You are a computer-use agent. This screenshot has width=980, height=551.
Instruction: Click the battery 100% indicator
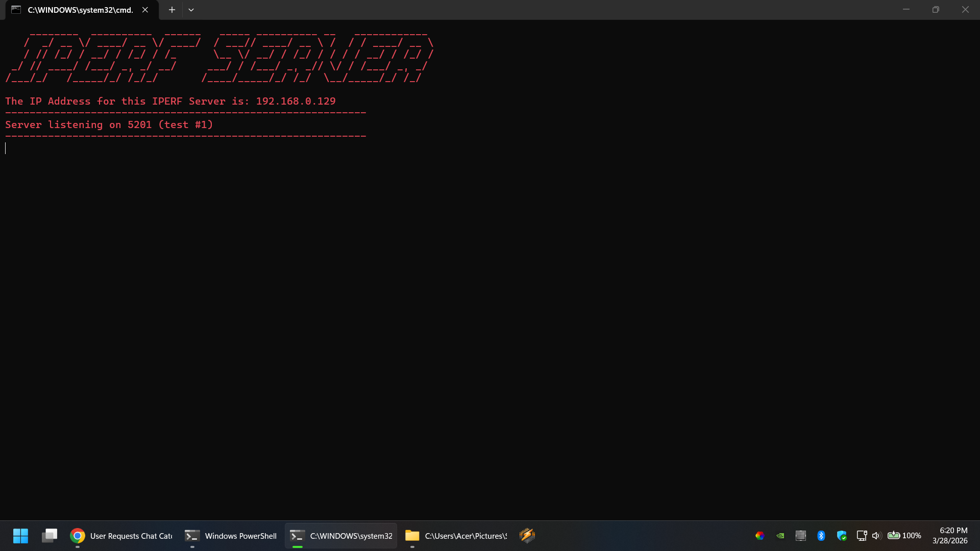pos(904,536)
